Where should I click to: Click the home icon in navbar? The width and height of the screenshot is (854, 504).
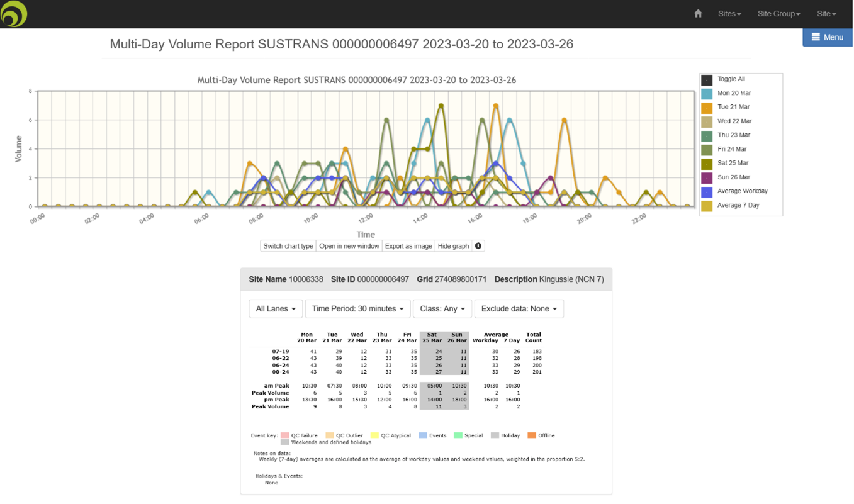[x=698, y=14]
